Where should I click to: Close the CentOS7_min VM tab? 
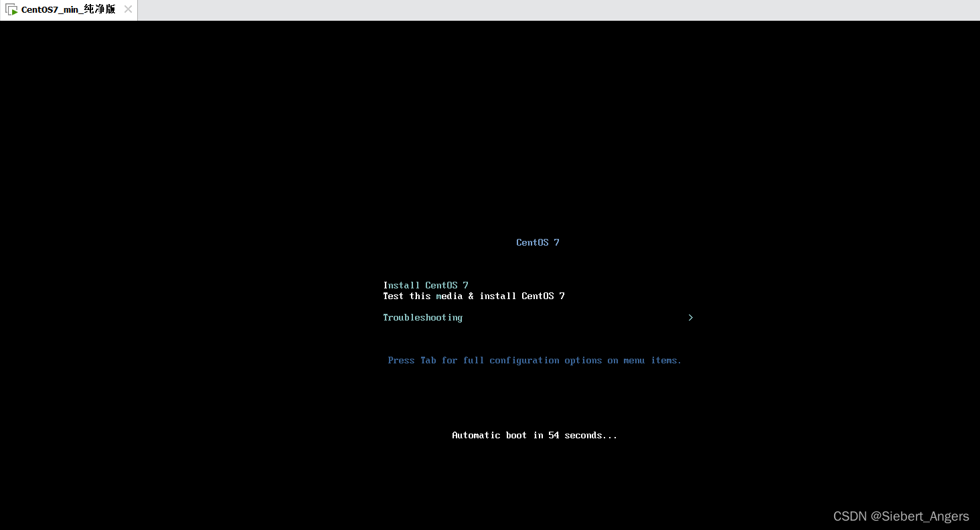(x=128, y=9)
